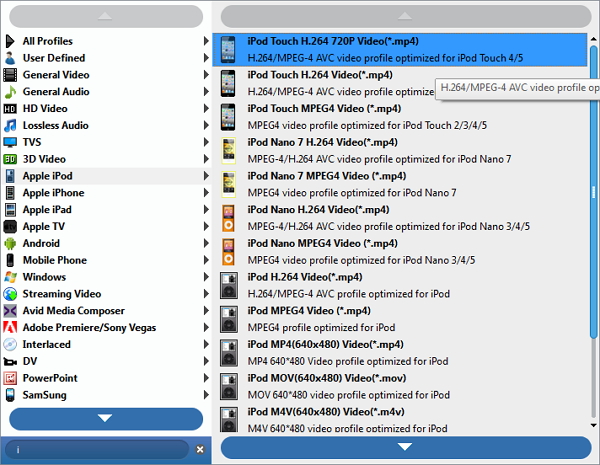Expand the PowerPoint submenu arrow
This screenshot has width=600, height=465.
click(206, 378)
